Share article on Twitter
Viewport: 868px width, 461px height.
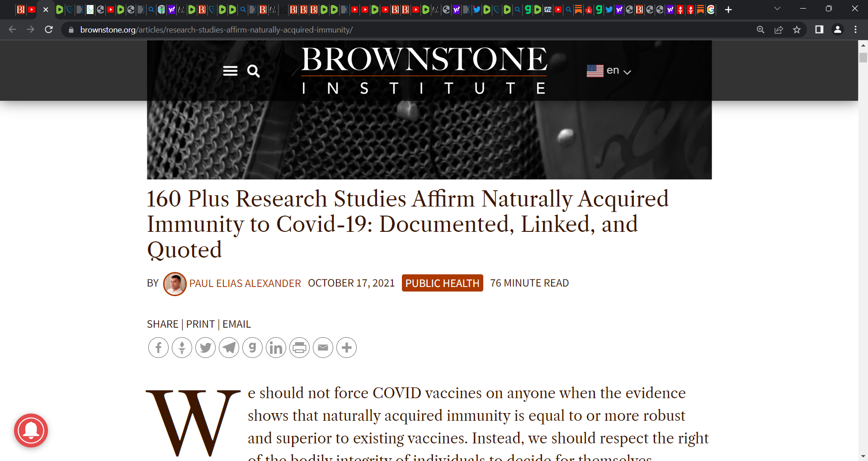coord(205,348)
